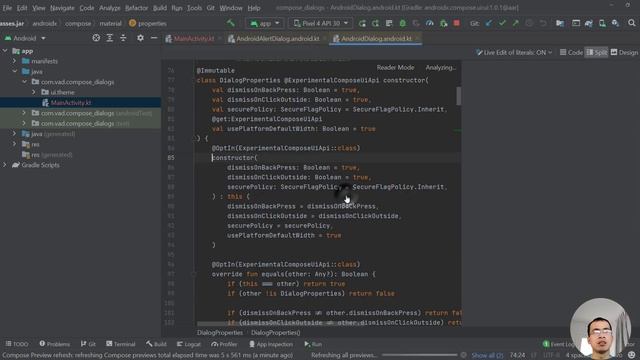Open the Android project view dropdown
This screenshot has height=360, width=640.
coord(25,38)
